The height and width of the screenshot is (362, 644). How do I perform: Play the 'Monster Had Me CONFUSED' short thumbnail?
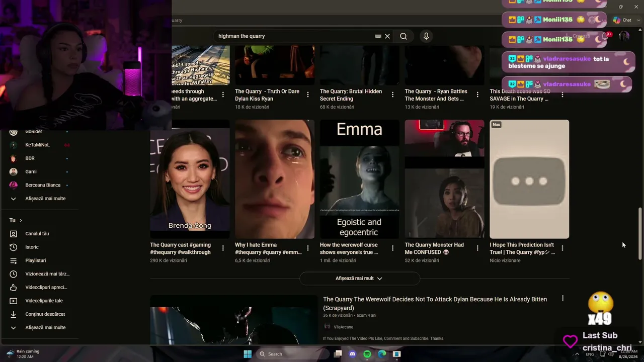pos(444,179)
